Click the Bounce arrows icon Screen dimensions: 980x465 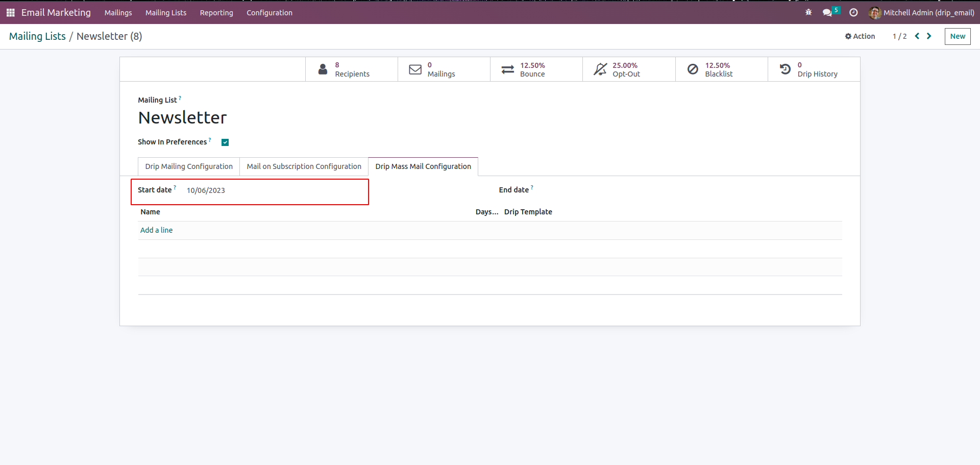tap(508, 69)
